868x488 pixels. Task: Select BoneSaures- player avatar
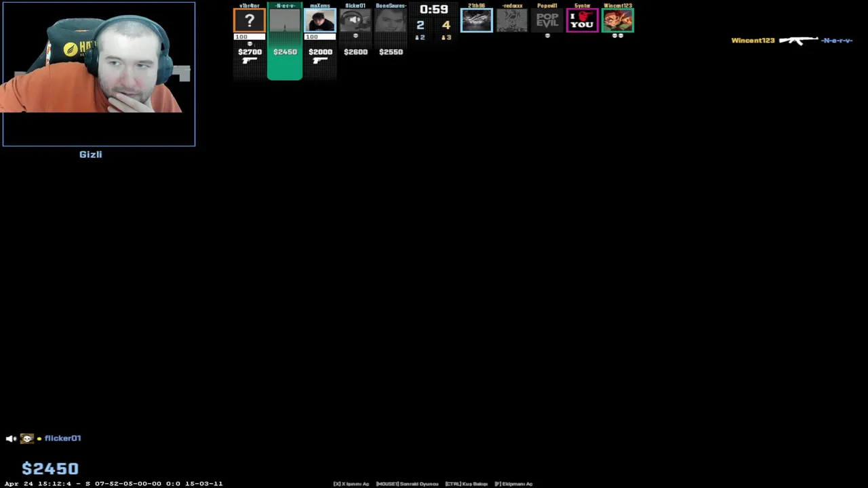(391, 21)
